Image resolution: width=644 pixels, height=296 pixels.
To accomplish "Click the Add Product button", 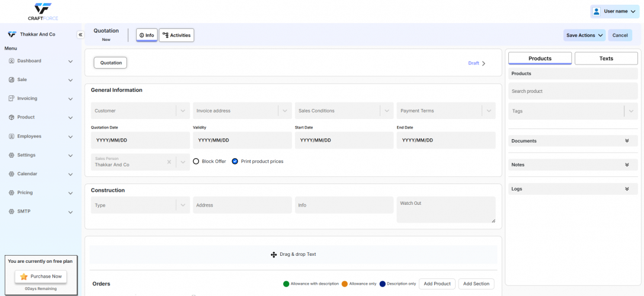I will (x=437, y=284).
